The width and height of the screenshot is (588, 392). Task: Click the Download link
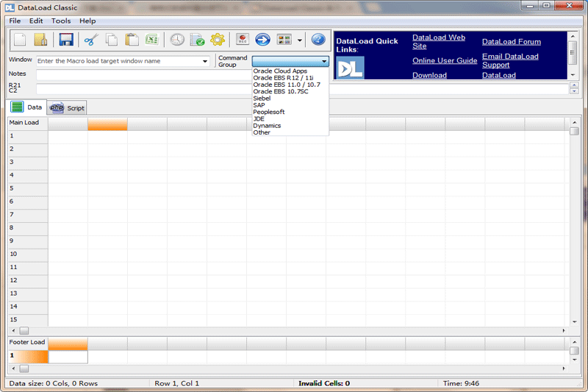(429, 75)
